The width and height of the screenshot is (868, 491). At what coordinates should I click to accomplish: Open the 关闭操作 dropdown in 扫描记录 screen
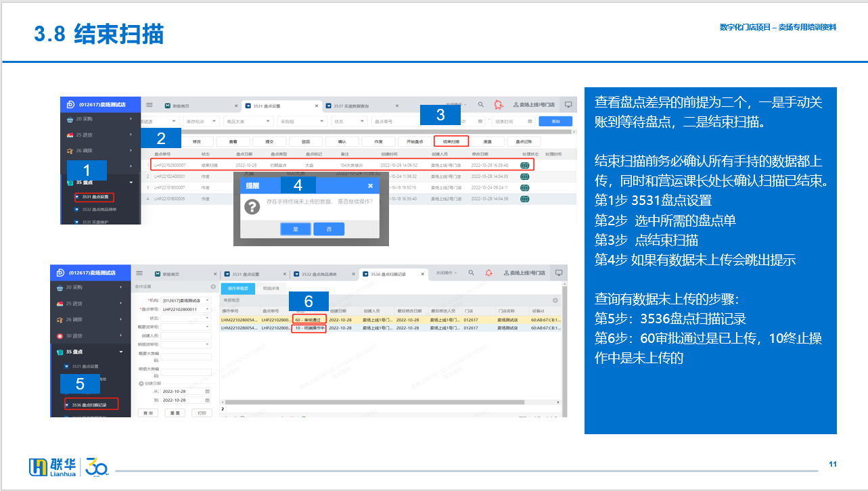(446, 273)
